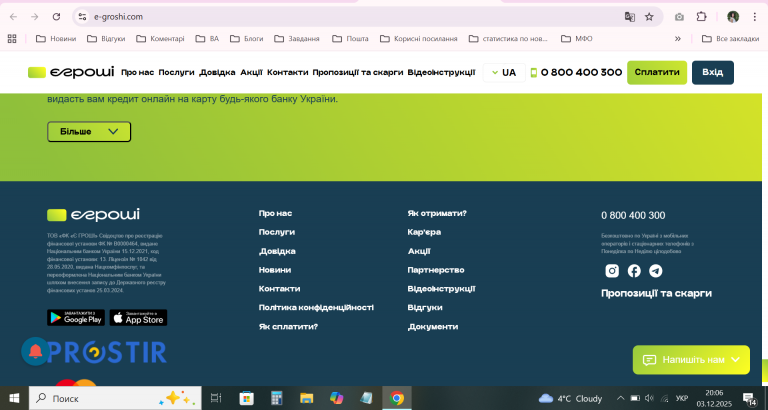Expand the Більше dropdown button
This screenshot has height=410, width=768.
tap(89, 132)
